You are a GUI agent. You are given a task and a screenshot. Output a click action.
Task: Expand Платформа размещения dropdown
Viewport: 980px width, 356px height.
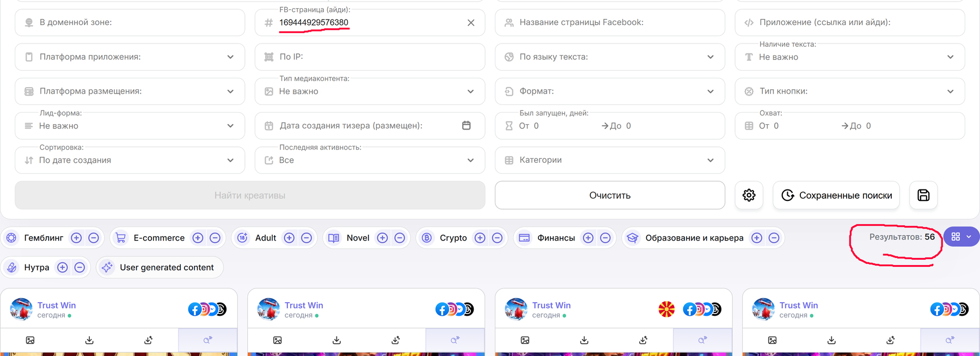point(130,91)
